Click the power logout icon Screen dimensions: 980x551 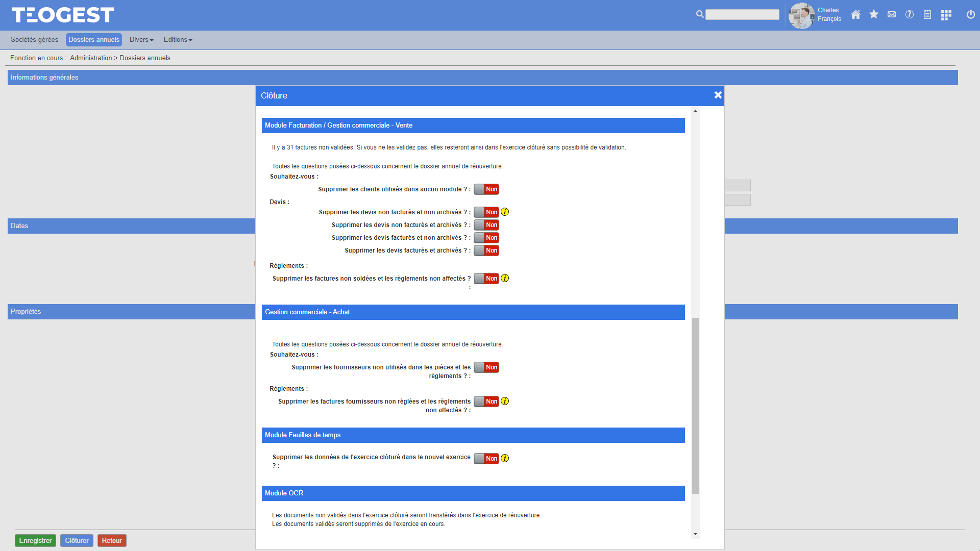click(x=971, y=15)
